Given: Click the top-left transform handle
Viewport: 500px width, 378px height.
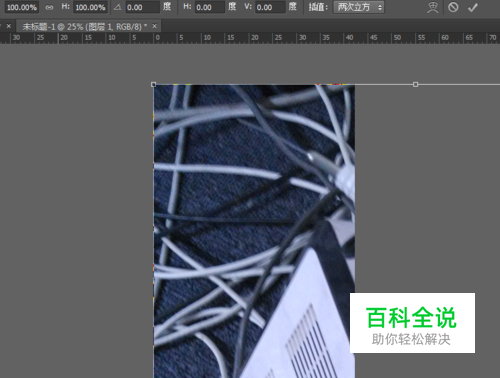Looking at the screenshot, I should pyautogui.click(x=154, y=85).
